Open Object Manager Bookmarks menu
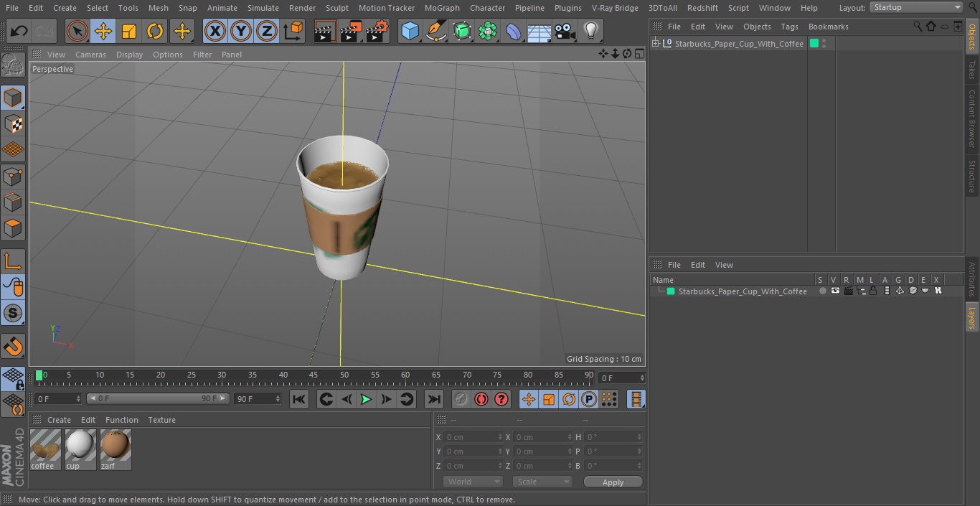This screenshot has width=980, height=506. pos(828,27)
